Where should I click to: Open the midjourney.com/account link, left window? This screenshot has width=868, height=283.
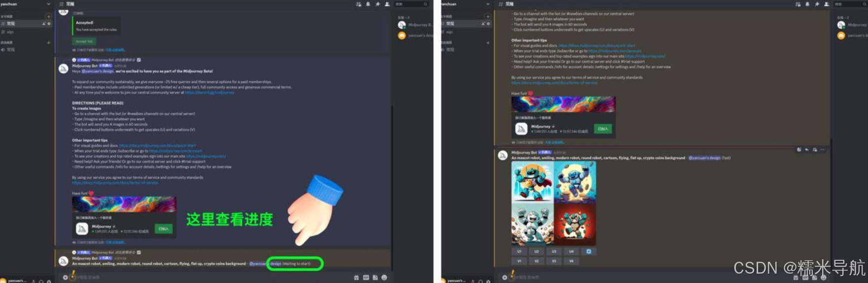click(x=175, y=151)
